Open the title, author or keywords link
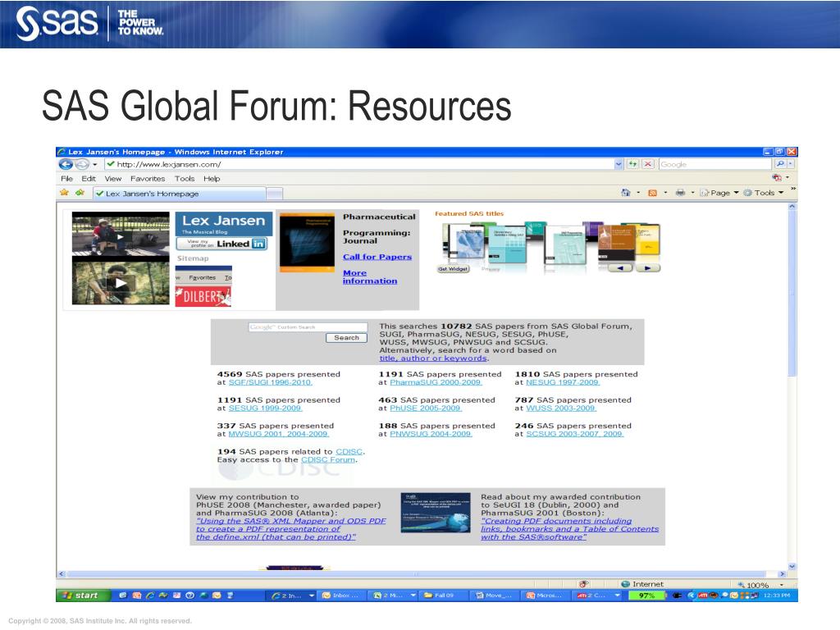Viewport: 840px width, 630px height. [x=433, y=358]
